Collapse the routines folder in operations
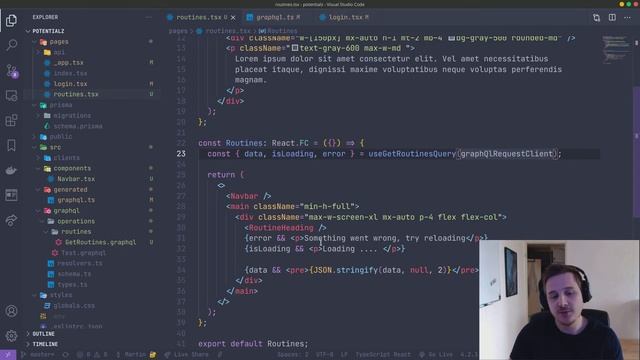The image size is (640, 360). [x=76, y=231]
